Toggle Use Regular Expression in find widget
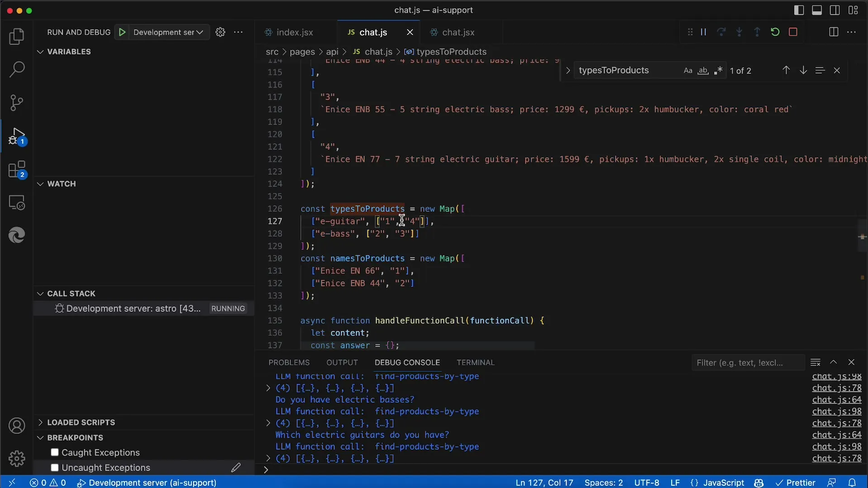This screenshot has width=868, height=488. tap(718, 71)
